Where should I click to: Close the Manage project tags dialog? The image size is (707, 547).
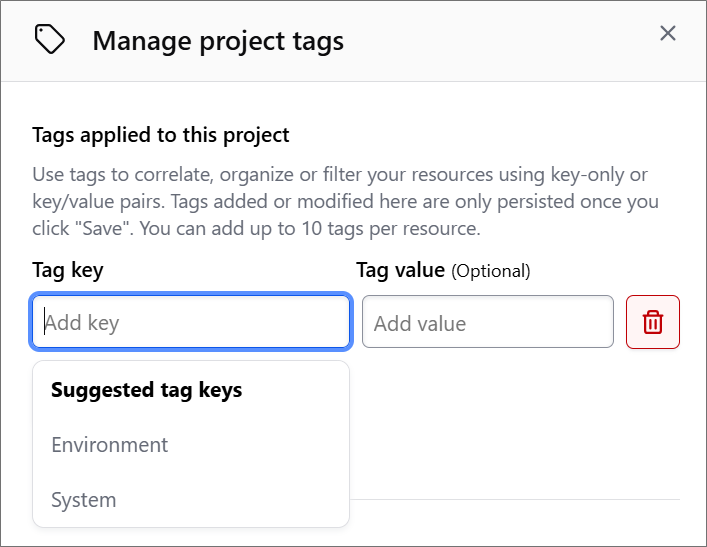(667, 33)
